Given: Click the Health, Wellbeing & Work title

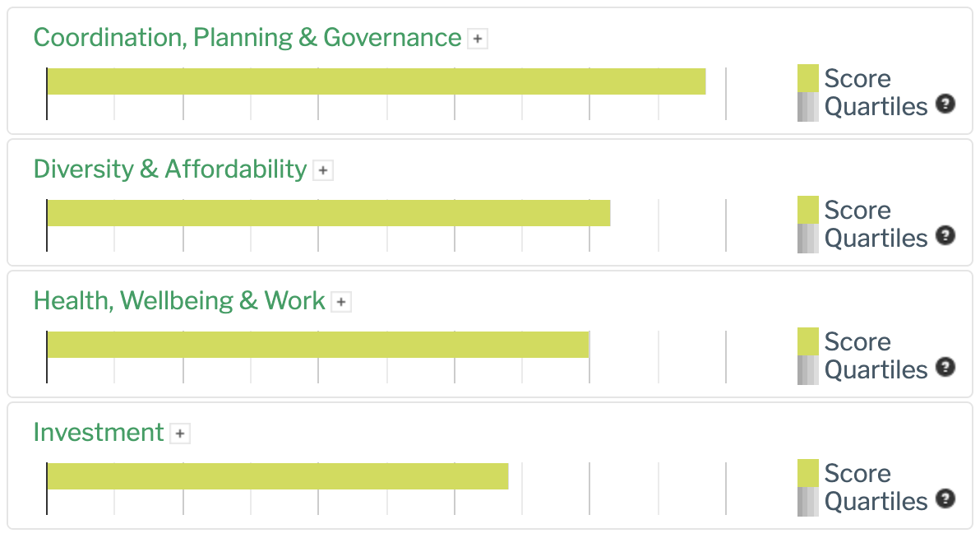Looking at the screenshot, I should tap(179, 301).
